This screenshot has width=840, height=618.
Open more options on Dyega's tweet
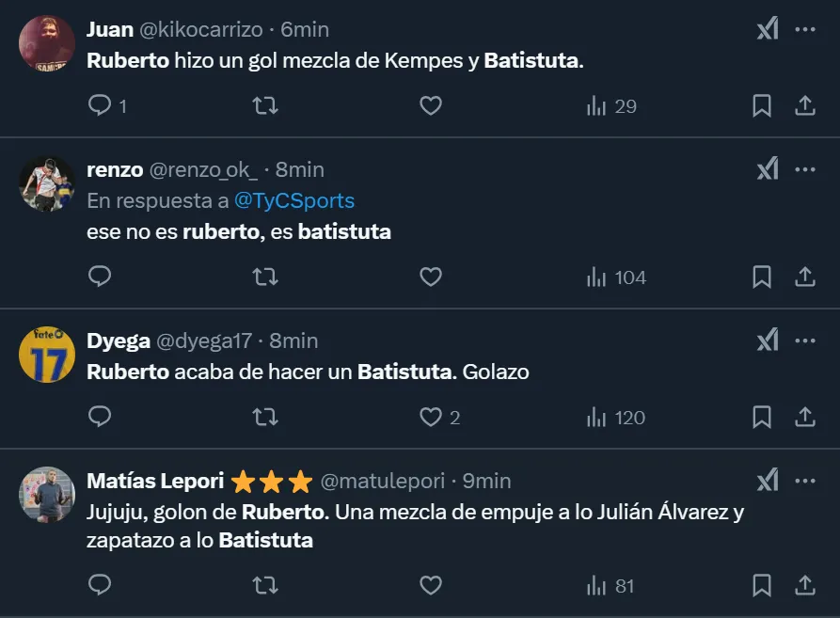[x=805, y=341]
